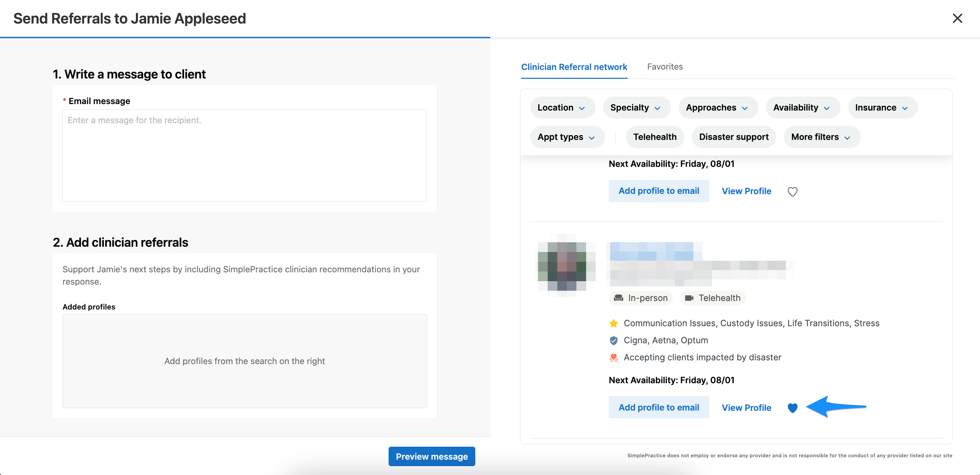Open the Appt types dropdown
This screenshot has height=475, width=980.
click(x=567, y=137)
